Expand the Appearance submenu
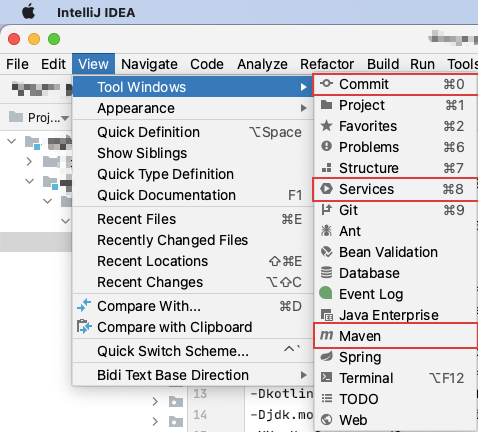The image size is (478, 432). pyautogui.click(x=193, y=108)
